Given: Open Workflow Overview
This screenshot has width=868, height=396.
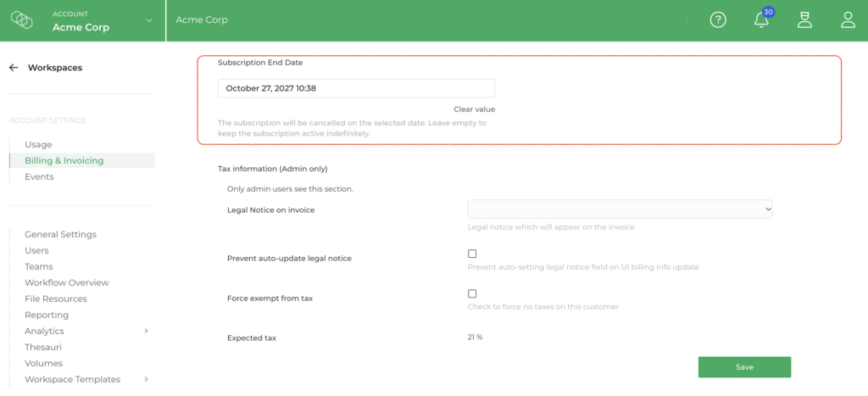Looking at the screenshot, I should click(x=66, y=282).
